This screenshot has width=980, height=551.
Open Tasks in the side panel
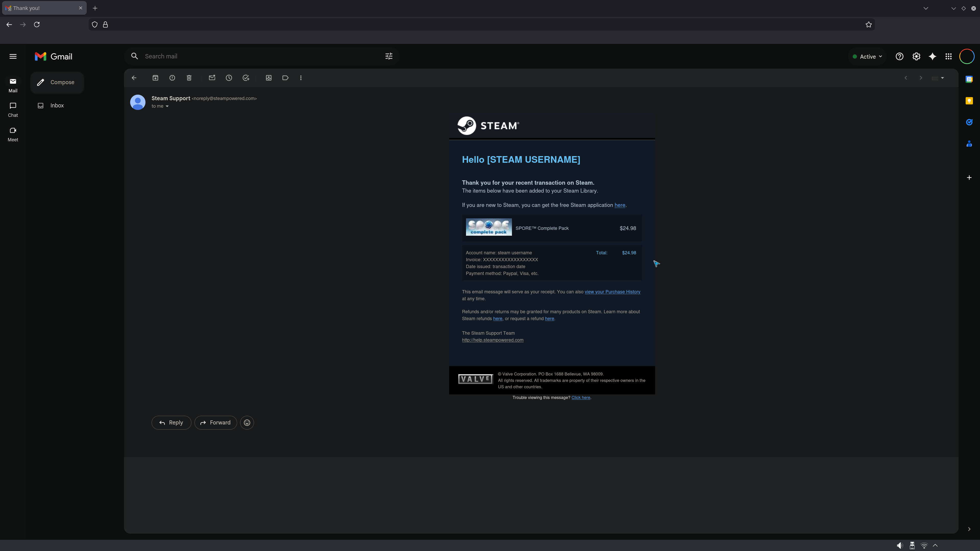click(x=969, y=122)
